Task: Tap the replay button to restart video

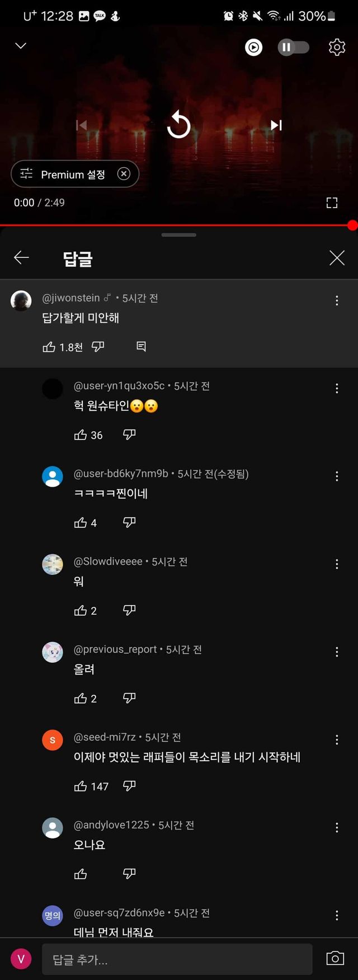Action: click(178, 125)
